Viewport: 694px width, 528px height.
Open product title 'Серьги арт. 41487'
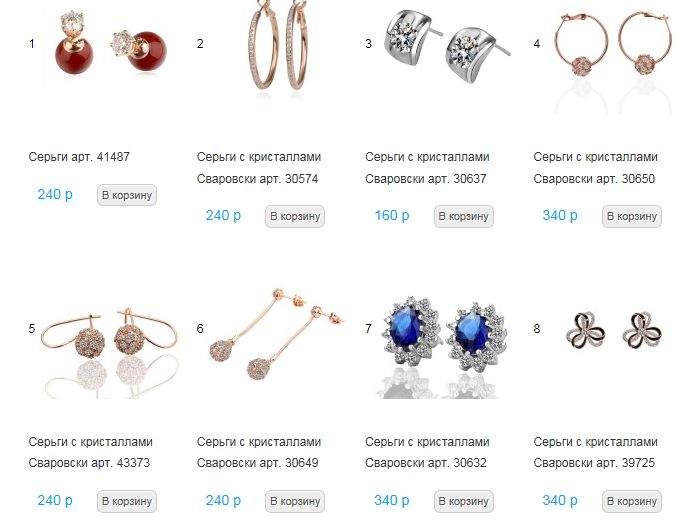pyautogui.click(x=79, y=157)
